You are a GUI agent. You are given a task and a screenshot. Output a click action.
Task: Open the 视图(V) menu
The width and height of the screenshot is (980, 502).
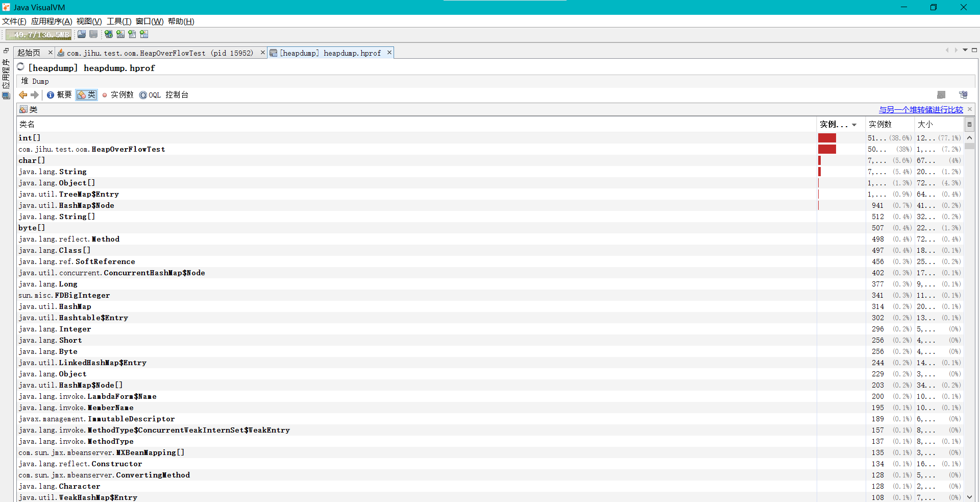pos(89,21)
